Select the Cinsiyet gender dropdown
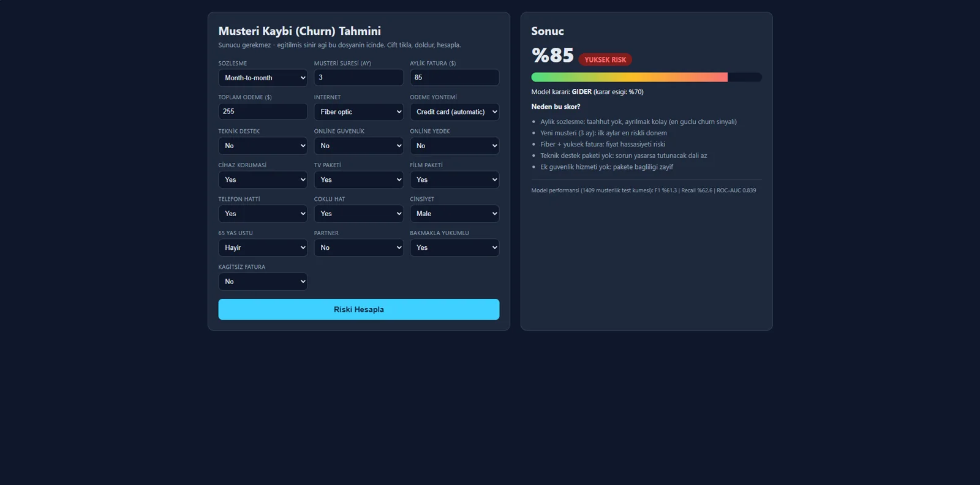 point(454,214)
